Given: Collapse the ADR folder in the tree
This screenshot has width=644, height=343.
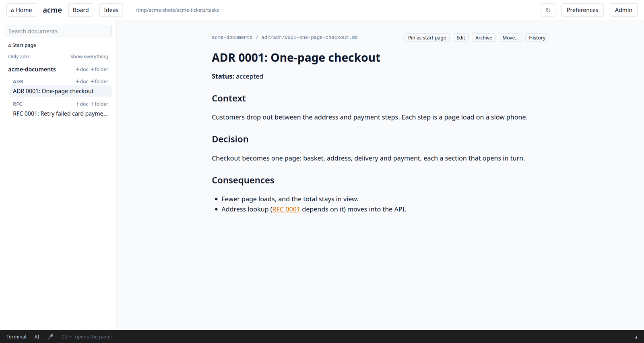Looking at the screenshot, I should (x=18, y=81).
